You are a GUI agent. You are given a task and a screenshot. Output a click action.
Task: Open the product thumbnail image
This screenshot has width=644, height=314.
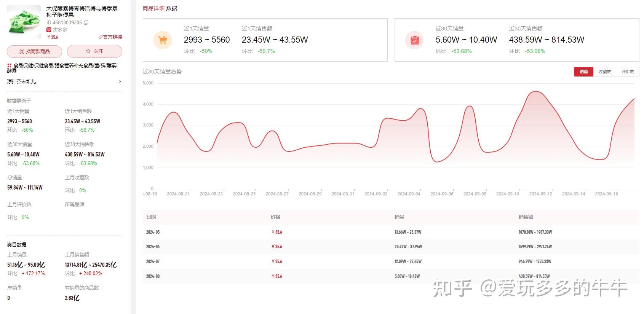tap(24, 22)
